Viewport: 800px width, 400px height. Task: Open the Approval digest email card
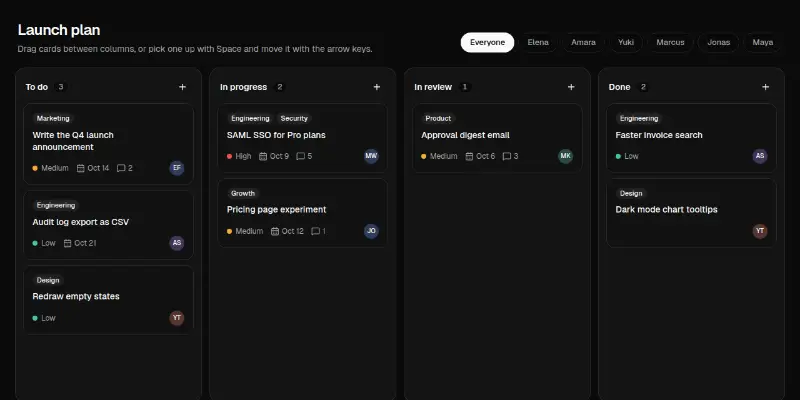tap(497, 138)
